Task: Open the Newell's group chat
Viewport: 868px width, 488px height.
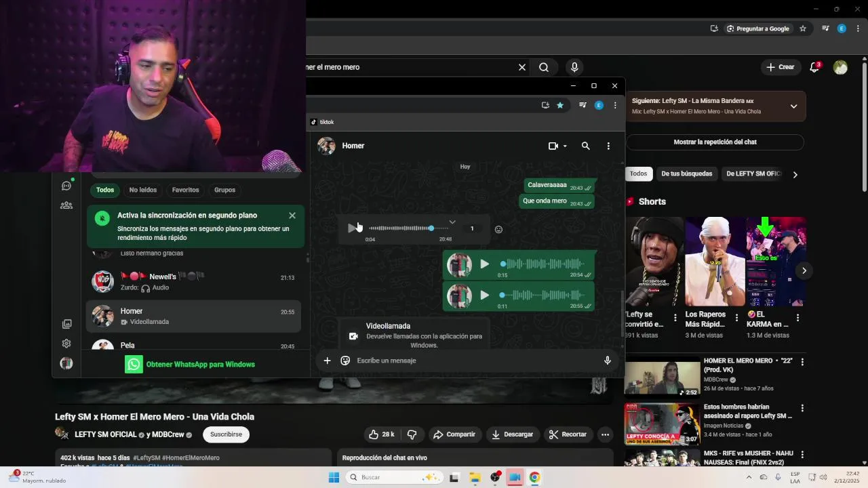Action: (x=193, y=282)
